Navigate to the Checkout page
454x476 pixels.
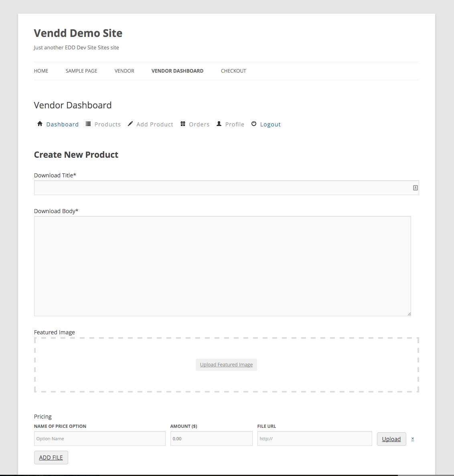click(x=233, y=71)
